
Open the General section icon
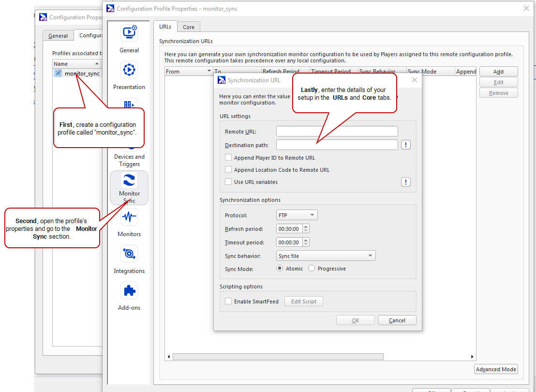pyautogui.click(x=129, y=33)
